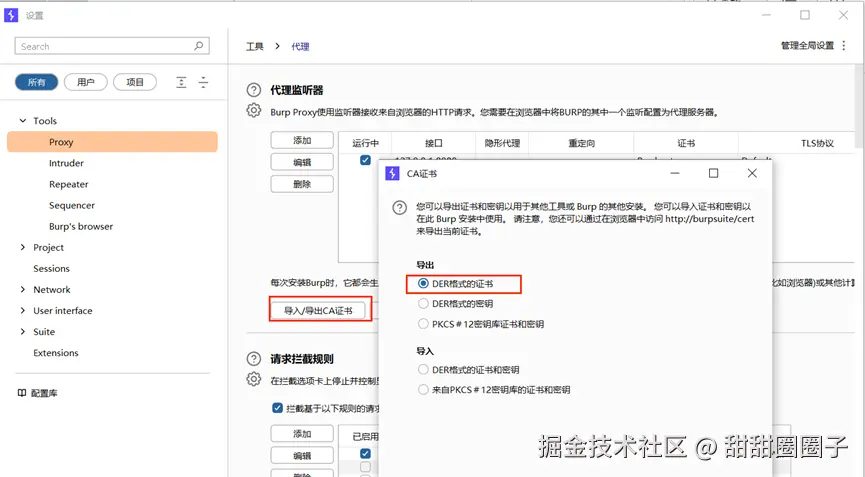
Task: Click the help icon in the CA证书 dialog
Action: [399, 208]
